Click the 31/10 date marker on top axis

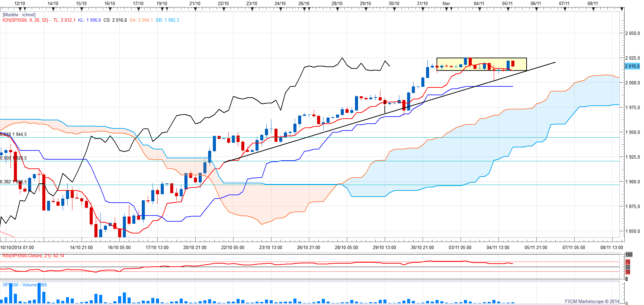(x=422, y=4)
